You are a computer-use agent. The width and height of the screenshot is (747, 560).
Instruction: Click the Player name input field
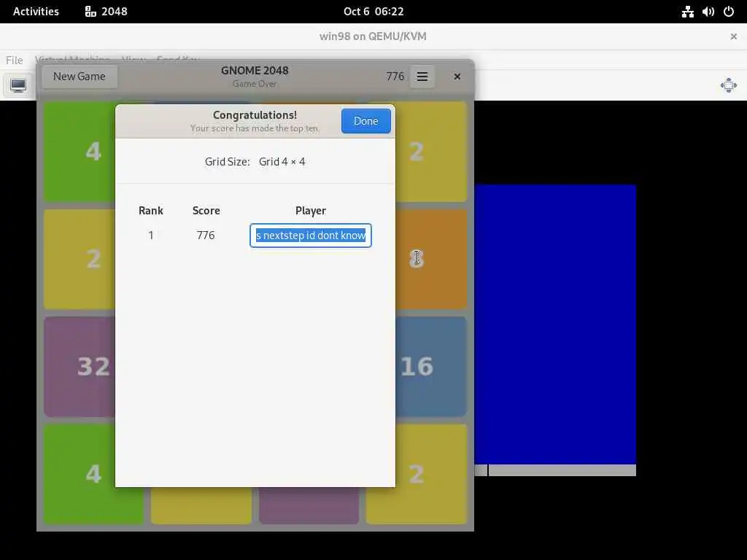pyautogui.click(x=311, y=236)
